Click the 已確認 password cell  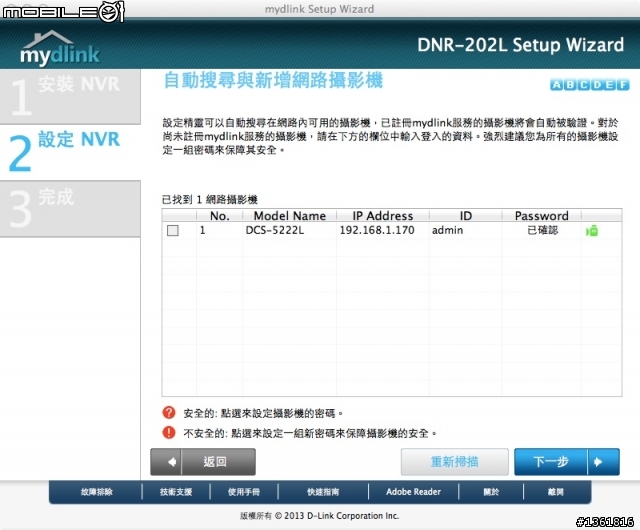point(542,230)
